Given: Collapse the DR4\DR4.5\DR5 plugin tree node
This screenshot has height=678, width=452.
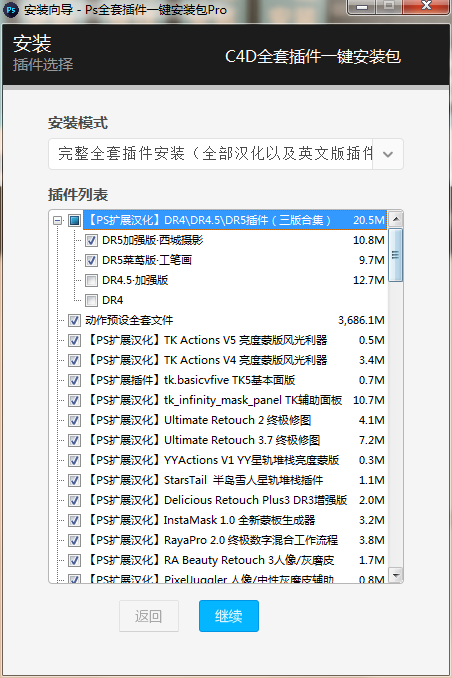Looking at the screenshot, I should [x=57, y=221].
